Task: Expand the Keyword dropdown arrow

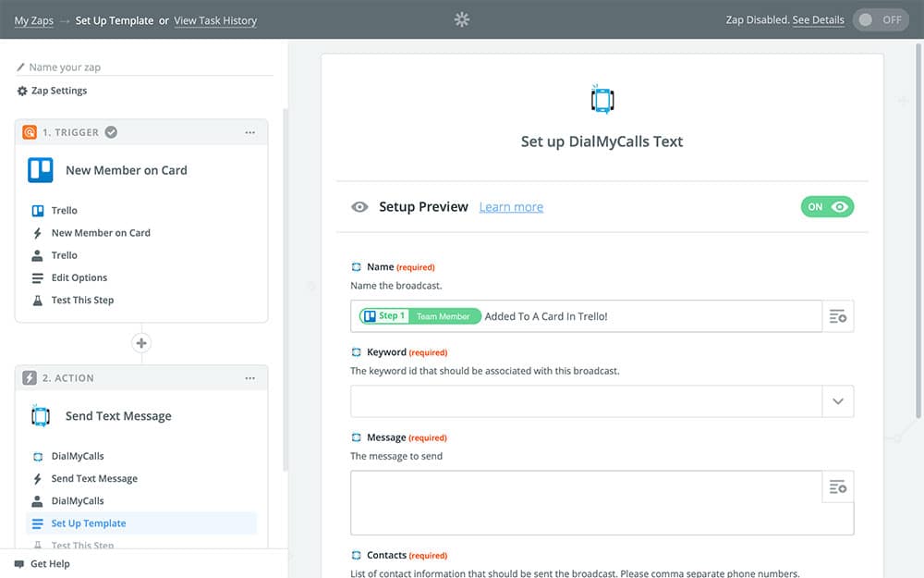Action: [x=838, y=401]
